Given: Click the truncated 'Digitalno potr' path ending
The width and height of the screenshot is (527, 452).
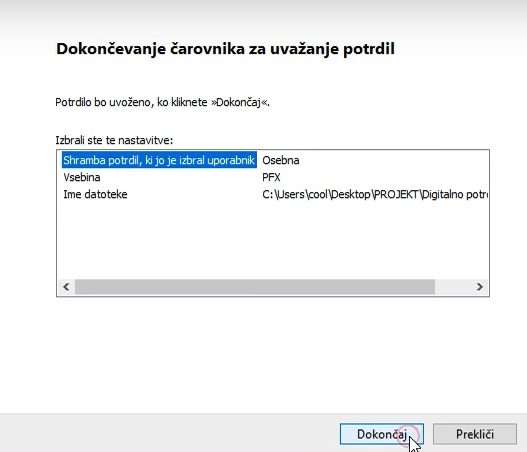Looking at the screenshot, I should pos(454,194).
